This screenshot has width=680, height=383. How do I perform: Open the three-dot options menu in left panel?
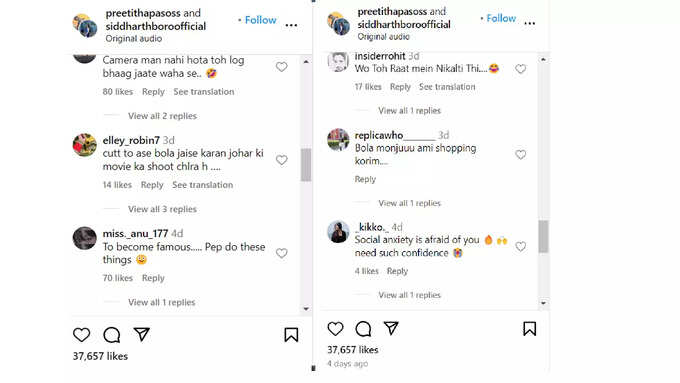[x=291, y=26]
